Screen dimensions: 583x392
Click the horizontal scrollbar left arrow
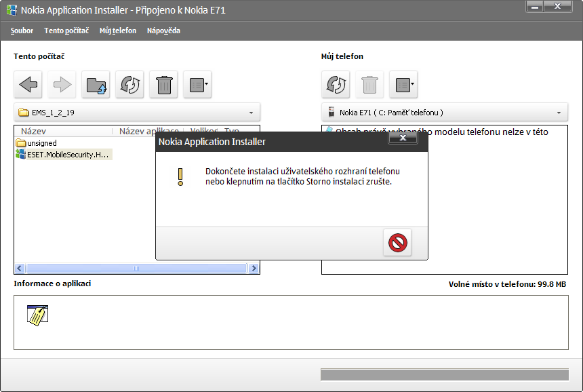click(20, 268)
